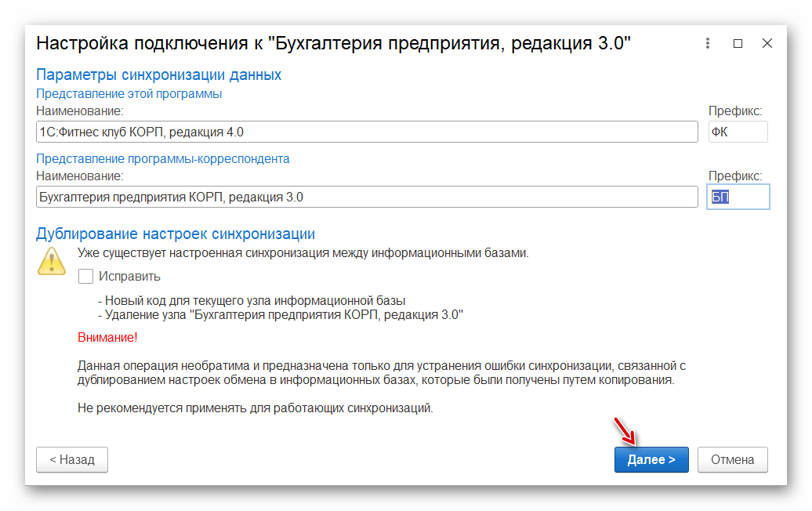Image resolution: width=812 pixels, height=511 pixels.
Task: Open the three-dot more options menu
Action: click(708, 43)
